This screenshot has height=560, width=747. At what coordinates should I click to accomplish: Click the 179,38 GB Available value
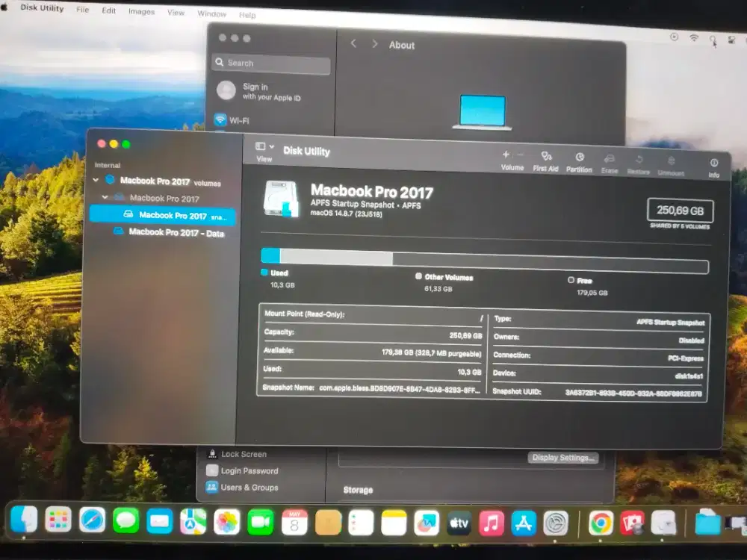(x=431, y=353)
